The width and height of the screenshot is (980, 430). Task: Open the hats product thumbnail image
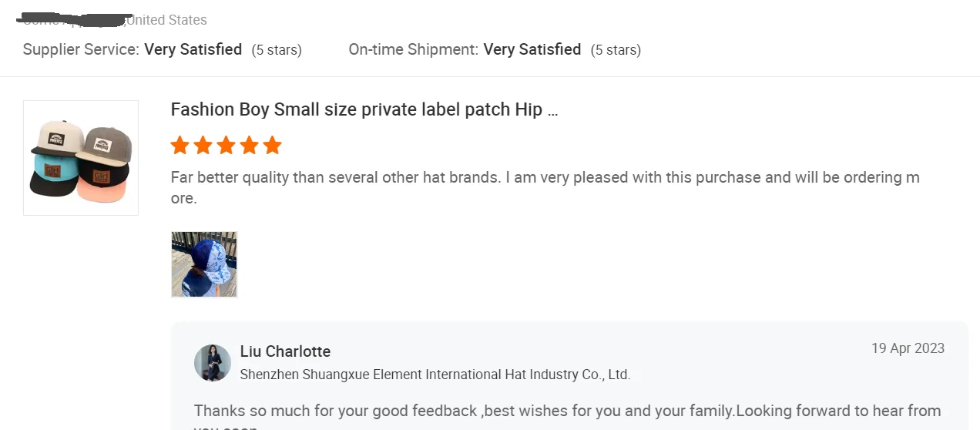(x=81, y=158)
